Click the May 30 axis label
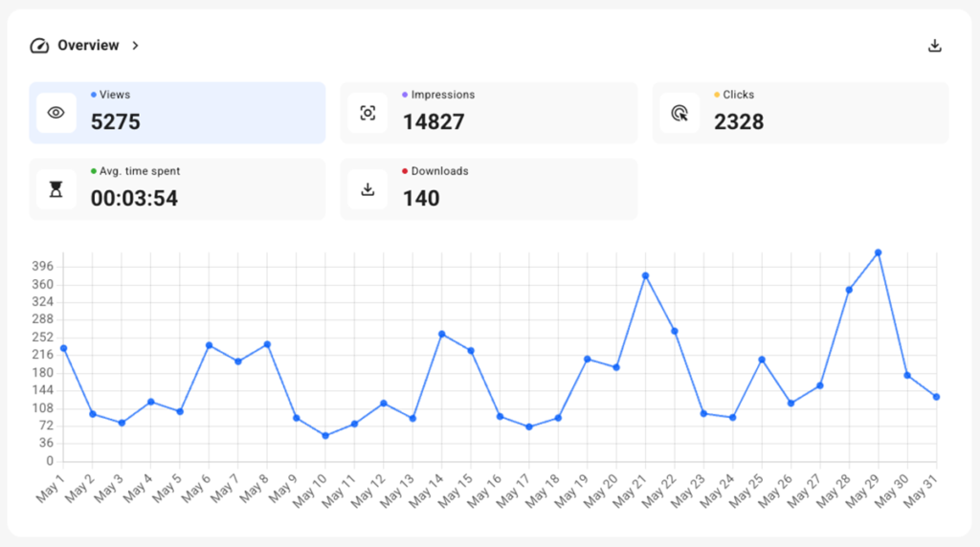The height and width of the screenshot is (547, 980). tap(892, 490)
